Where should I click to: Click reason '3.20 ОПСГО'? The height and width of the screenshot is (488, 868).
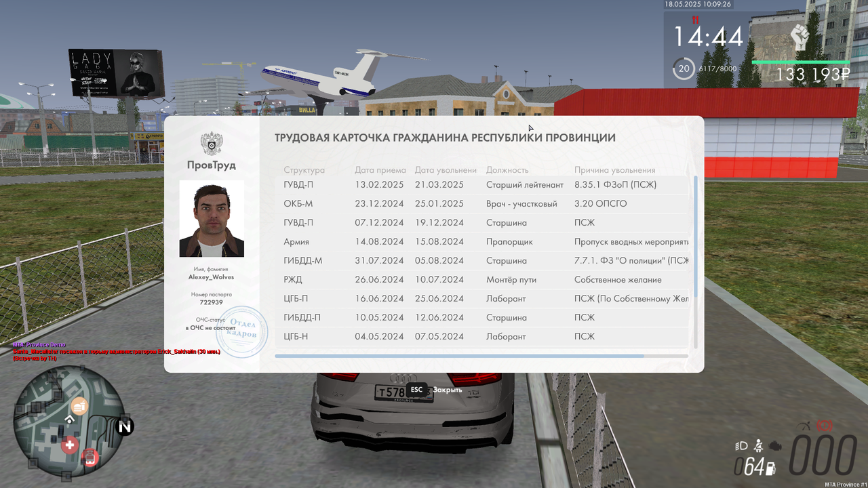click(601, 204)
